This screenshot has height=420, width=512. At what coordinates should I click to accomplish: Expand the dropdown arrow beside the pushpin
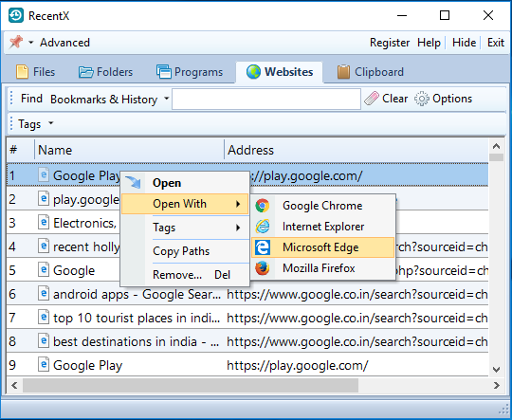pos(31,43)
